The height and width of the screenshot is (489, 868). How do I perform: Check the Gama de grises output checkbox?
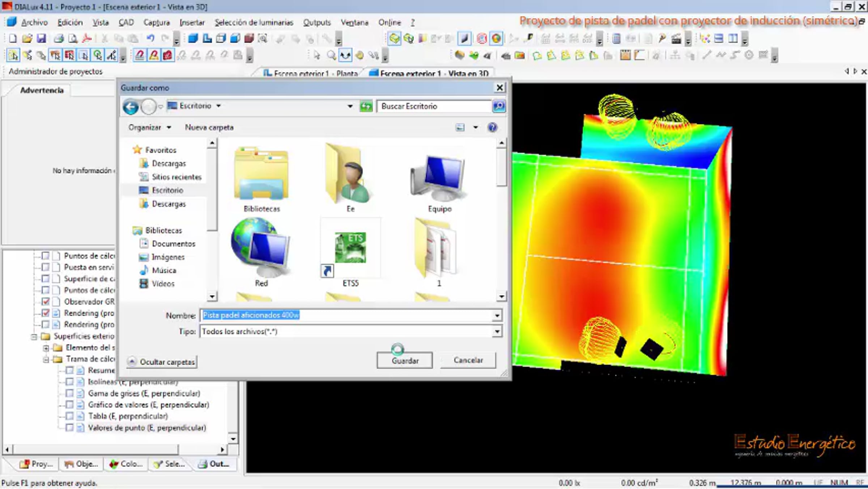pyautogui.click(x=69, y=394)
